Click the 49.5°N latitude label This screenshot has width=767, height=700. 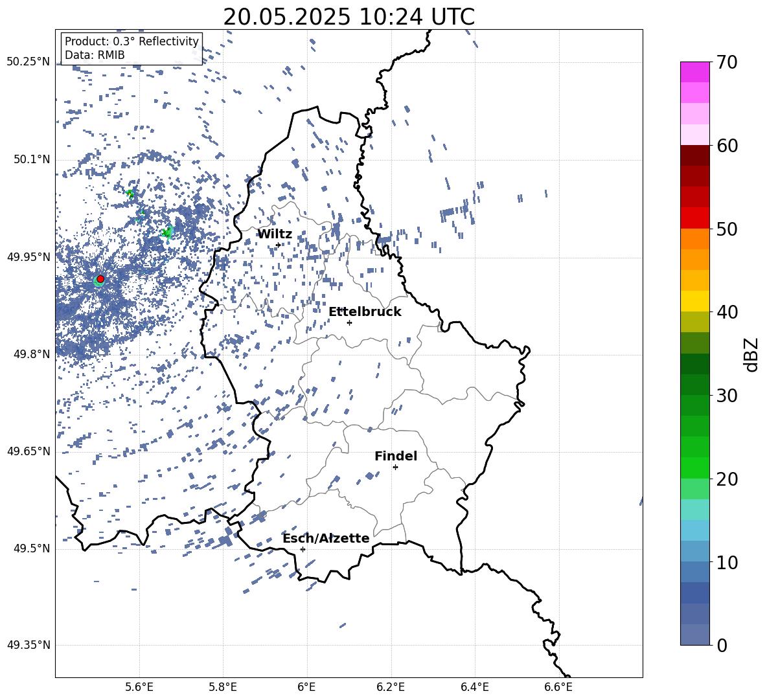point(32,548)
